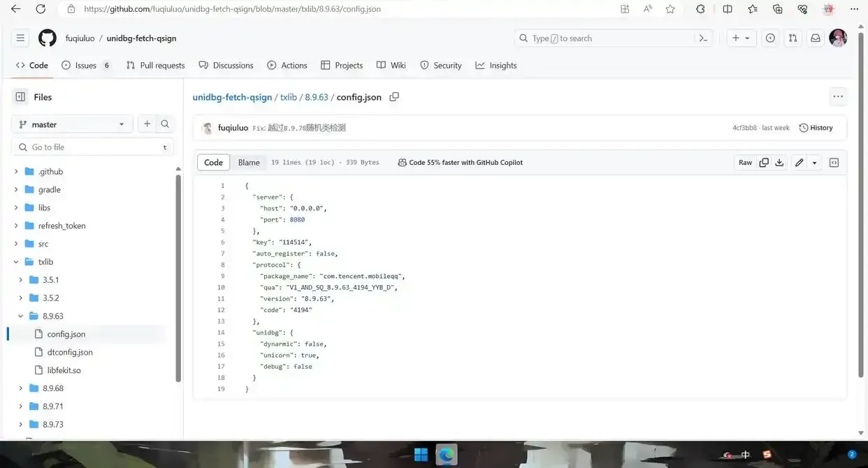This screenshot has width=868, height=468.
Task: Switch to Code view toggle
Action: click(x=213, y=163)
